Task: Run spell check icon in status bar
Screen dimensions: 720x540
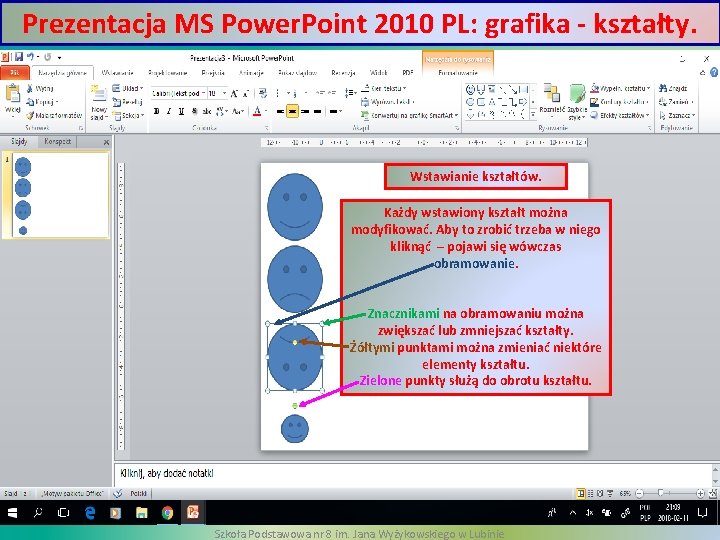Action: [x=118, y=494]
